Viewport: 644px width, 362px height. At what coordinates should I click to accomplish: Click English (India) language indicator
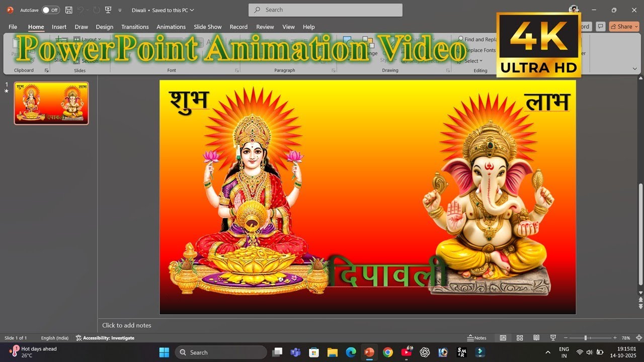55,338
